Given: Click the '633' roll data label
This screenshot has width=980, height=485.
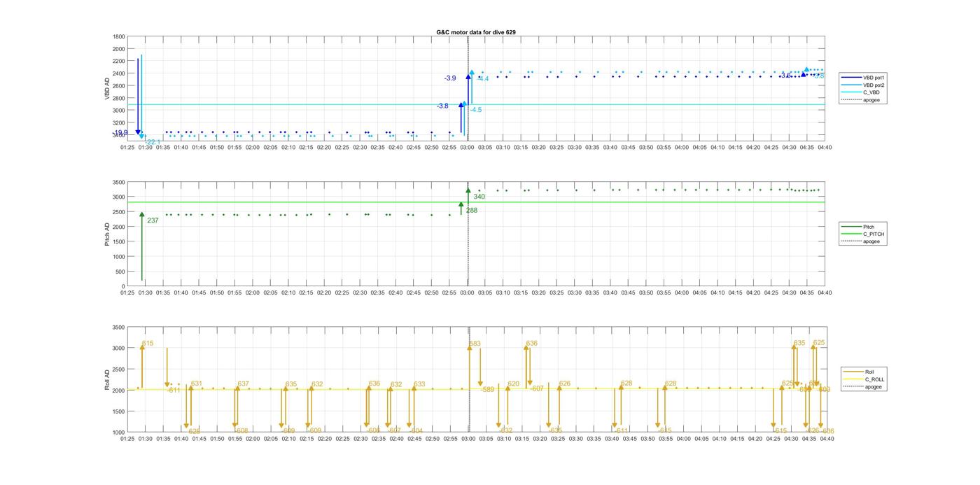Looking at the screenshot, I should (x=419, y=384).
